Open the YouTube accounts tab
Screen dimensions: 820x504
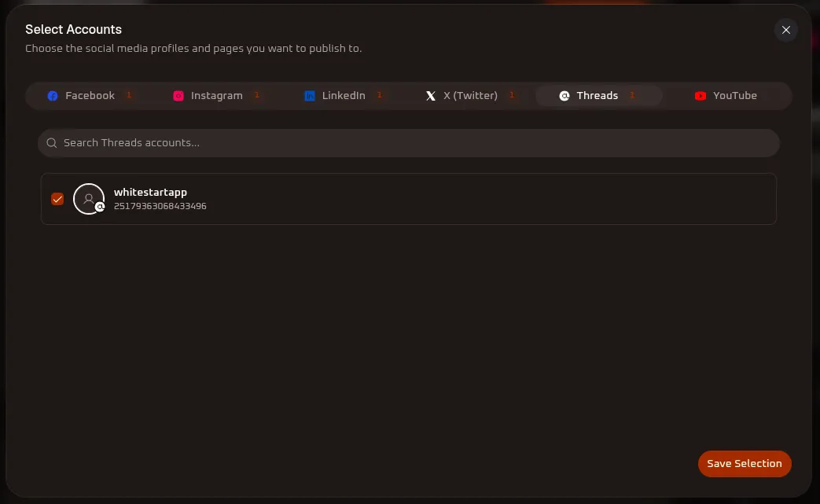point(726,96)
